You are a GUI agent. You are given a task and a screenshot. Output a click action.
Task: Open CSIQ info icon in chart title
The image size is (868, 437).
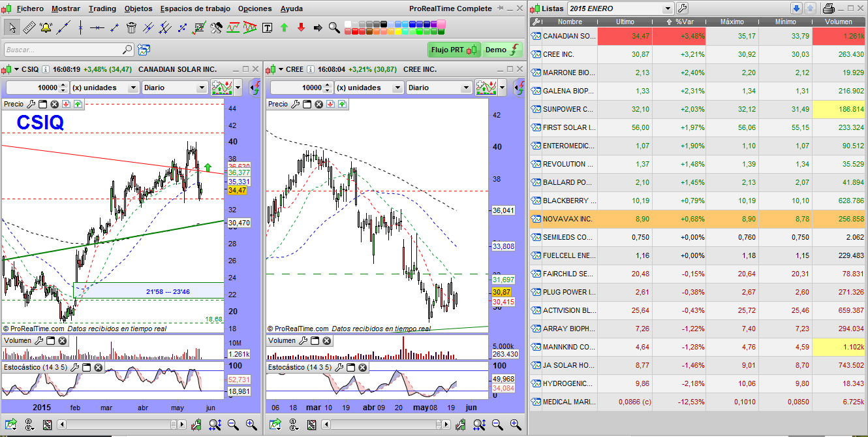pos(45,69)
